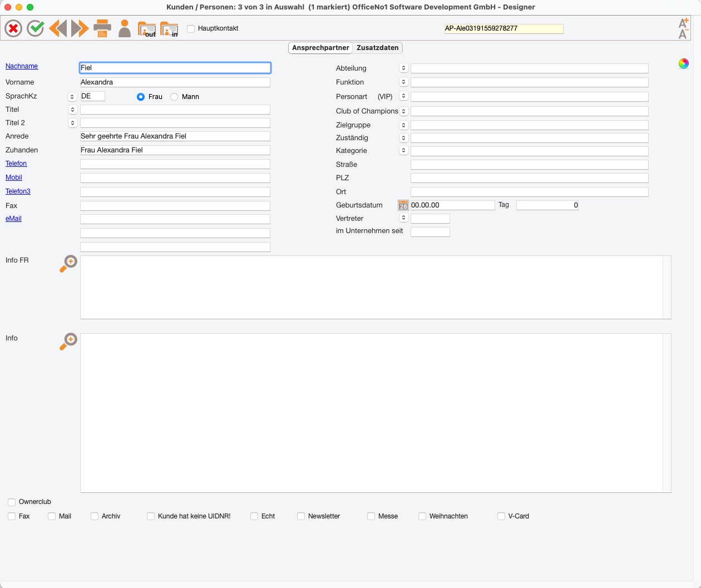Click the red X cancel icon
The width and height of the screenshot is (701, 588).
point(13,28)
